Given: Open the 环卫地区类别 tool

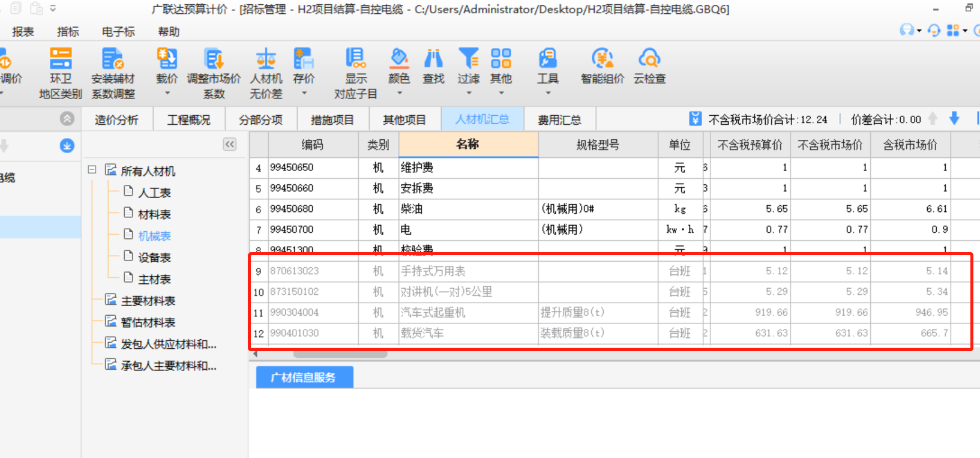Looking at the screenshot, I should tap(61, 73).
